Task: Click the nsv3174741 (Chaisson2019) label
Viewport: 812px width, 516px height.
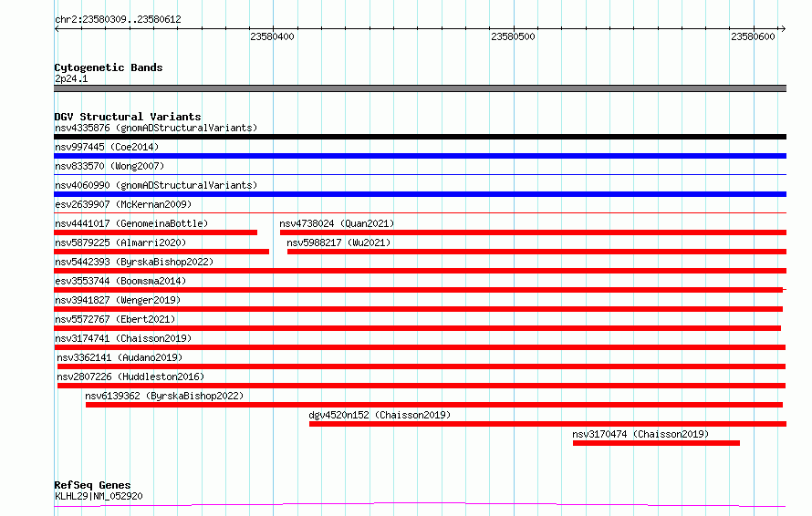Action: pos(123,338)
